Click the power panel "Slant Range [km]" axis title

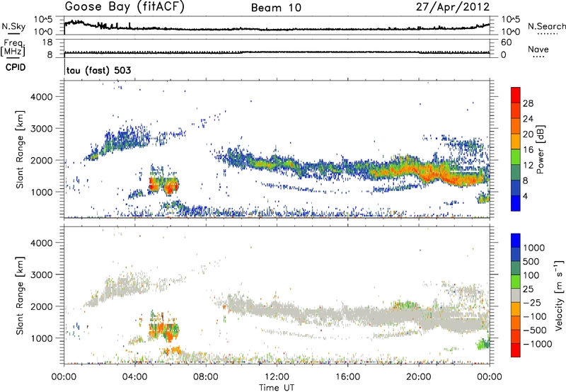coord(20,149)
